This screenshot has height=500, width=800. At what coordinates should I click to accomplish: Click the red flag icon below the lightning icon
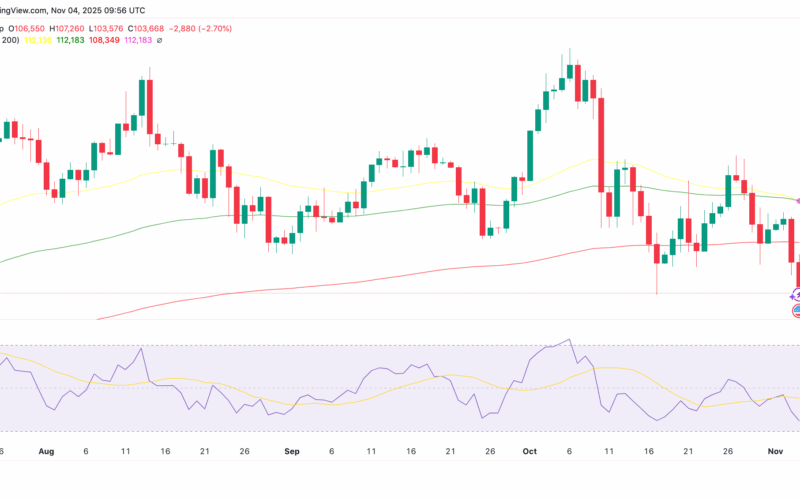click(796, 311)
